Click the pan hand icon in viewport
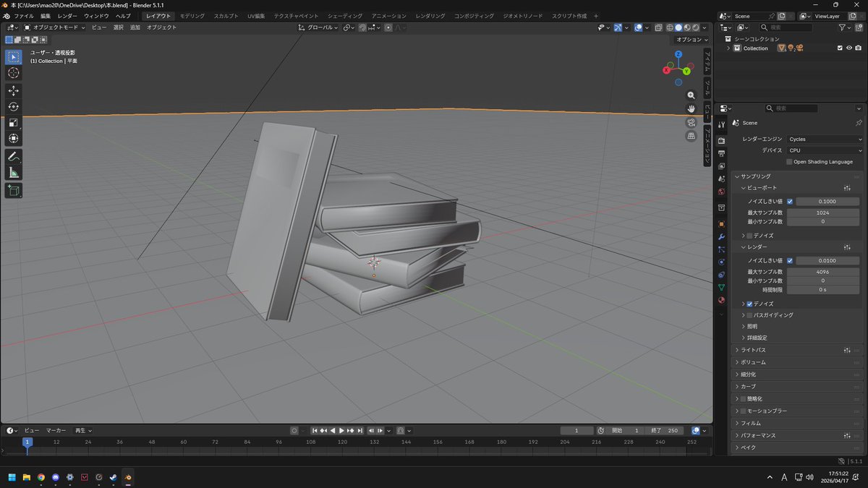 [x=691, y=108]
